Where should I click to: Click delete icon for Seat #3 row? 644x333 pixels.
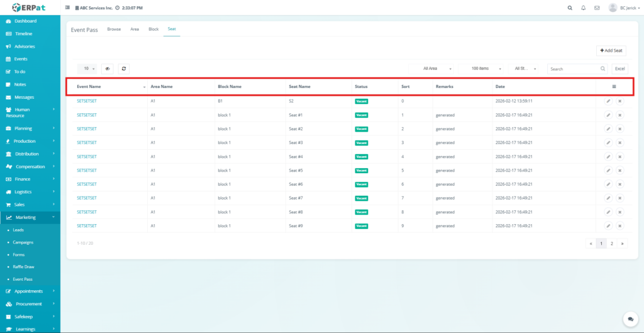[619, 143]
